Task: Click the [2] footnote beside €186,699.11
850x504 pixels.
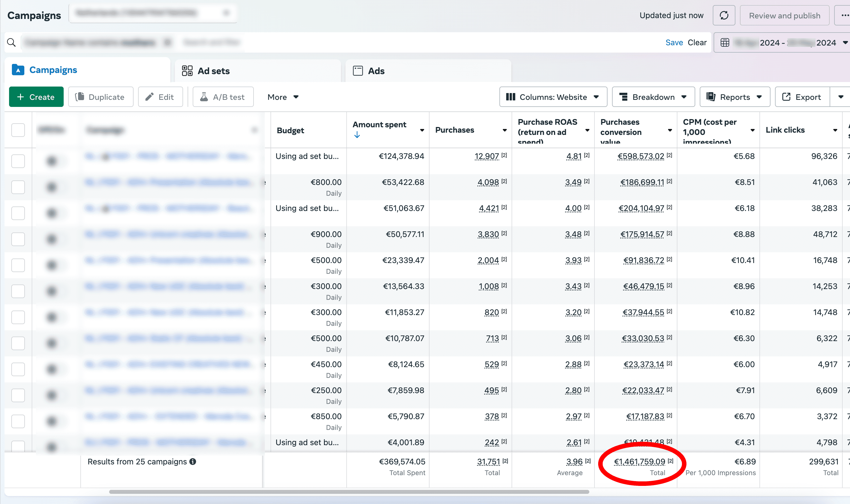Action: (x=669, y=181)
